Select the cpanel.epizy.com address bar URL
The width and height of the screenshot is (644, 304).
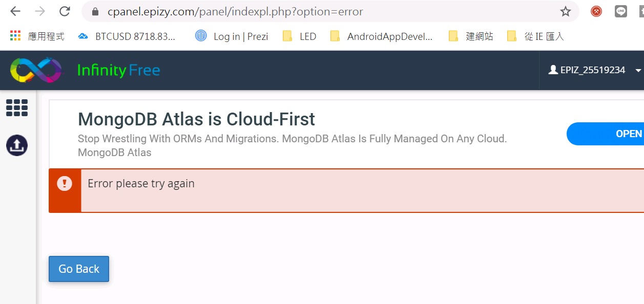pos(235,11)
